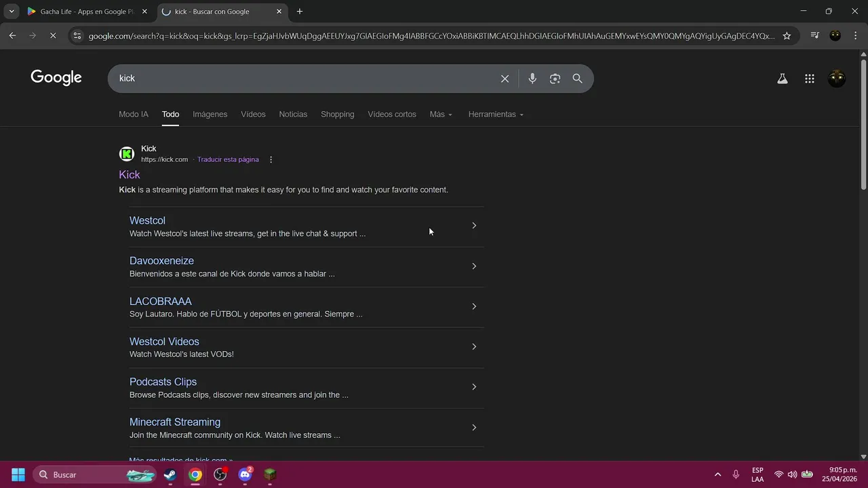Open Chrome three-dot menu

pyautogui.click(x=855, y=36)
